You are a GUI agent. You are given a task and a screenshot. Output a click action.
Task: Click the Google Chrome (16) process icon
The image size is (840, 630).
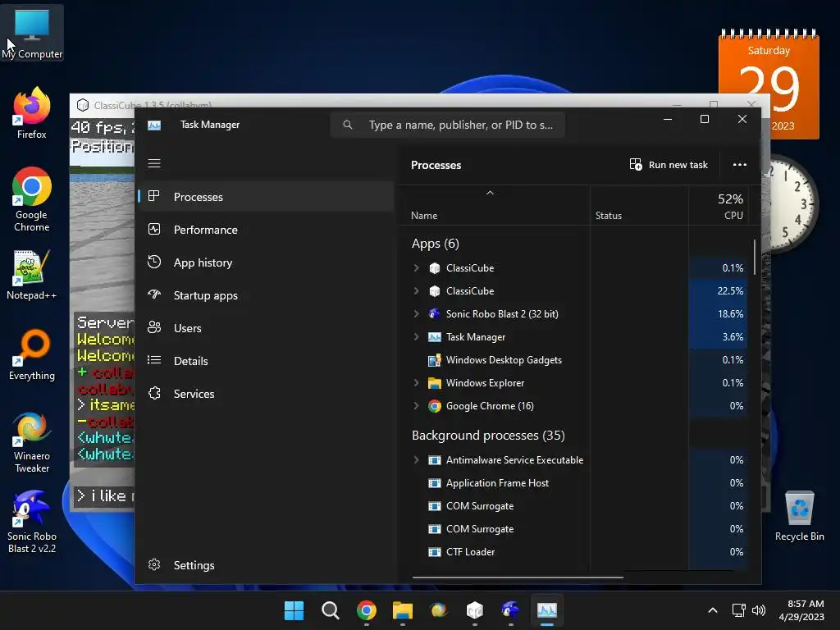435,406
